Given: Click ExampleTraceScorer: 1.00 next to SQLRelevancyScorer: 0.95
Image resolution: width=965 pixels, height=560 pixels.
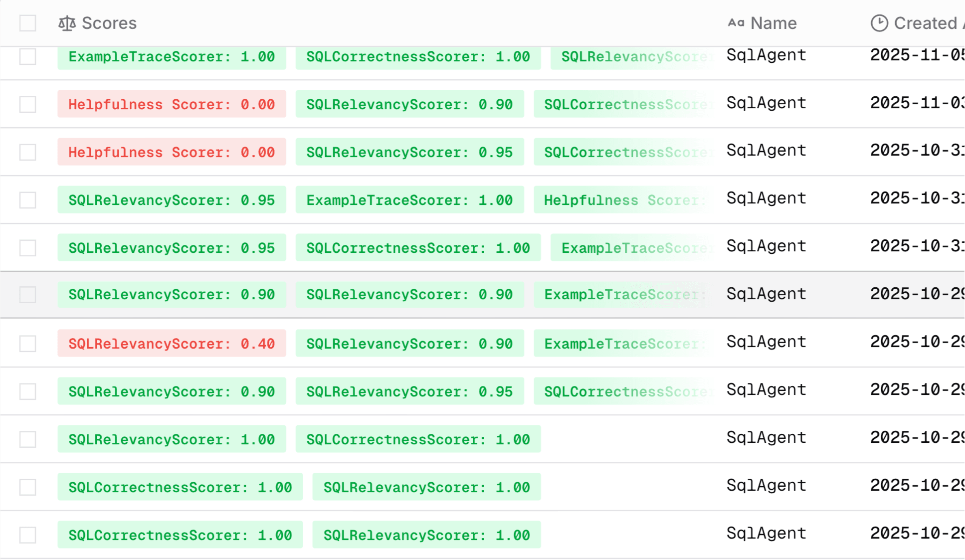Looking at the screenshot, I should click(409, 200).
